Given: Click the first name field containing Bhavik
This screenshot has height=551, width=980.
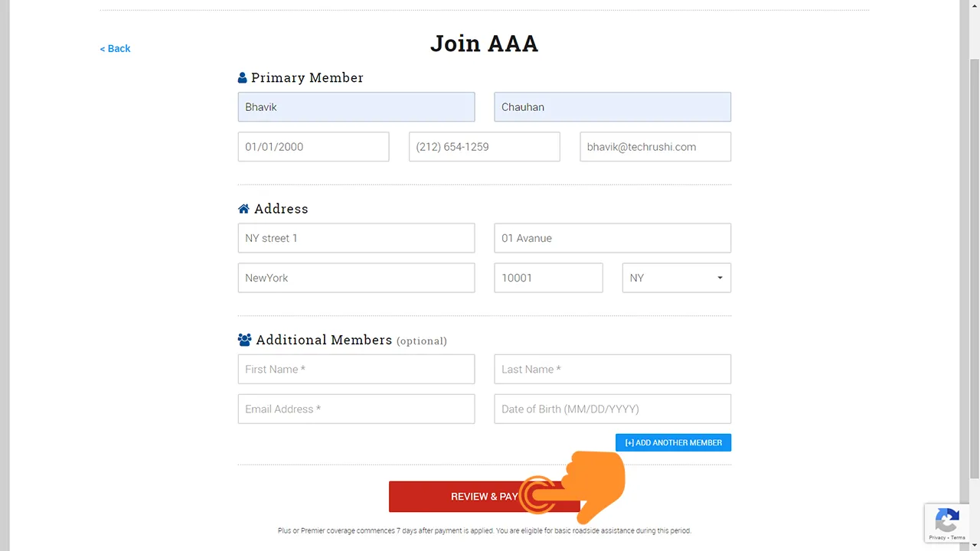Looking at the screenshot, I should coord(356,107).
